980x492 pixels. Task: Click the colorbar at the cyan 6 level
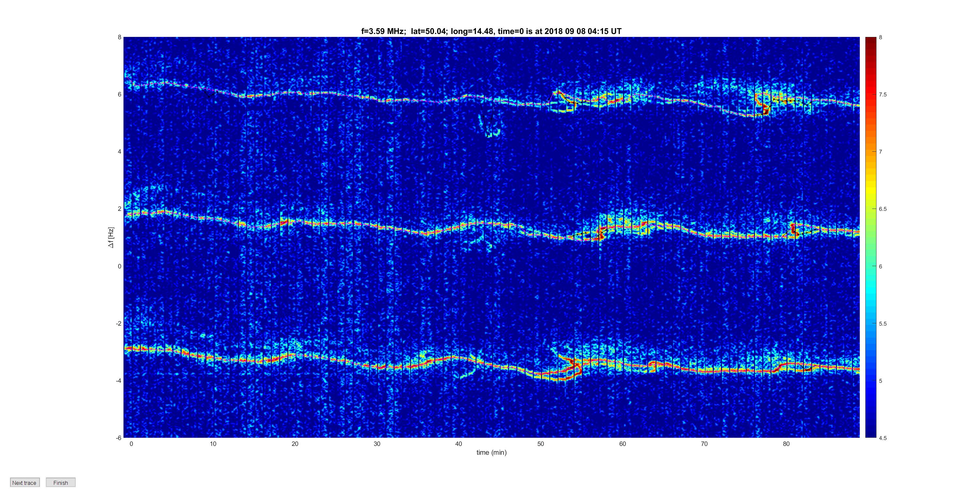tap(871, 266)
